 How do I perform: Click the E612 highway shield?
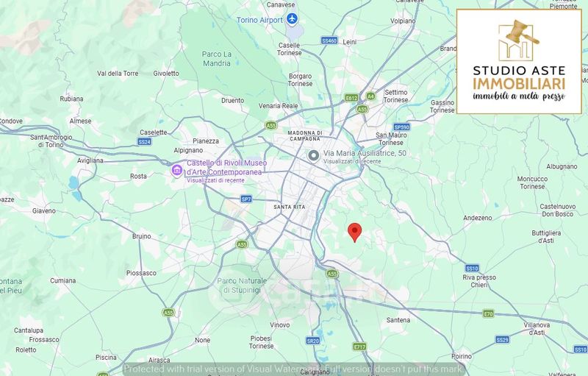click(351, 98)
